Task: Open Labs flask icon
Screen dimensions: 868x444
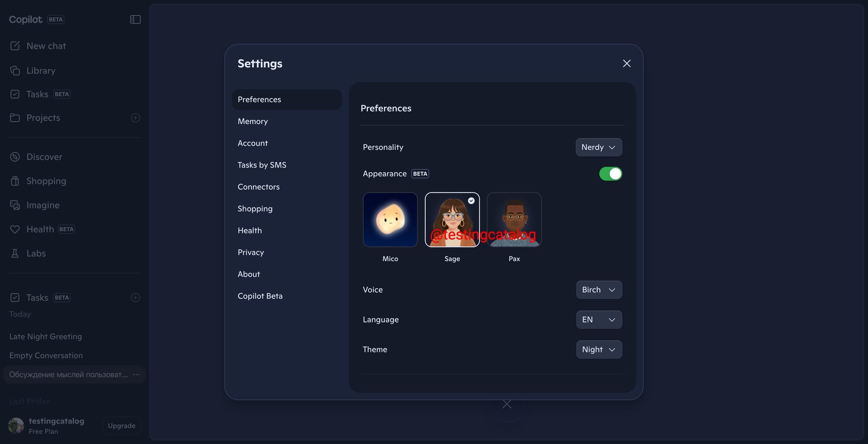Action: (15, 253)
